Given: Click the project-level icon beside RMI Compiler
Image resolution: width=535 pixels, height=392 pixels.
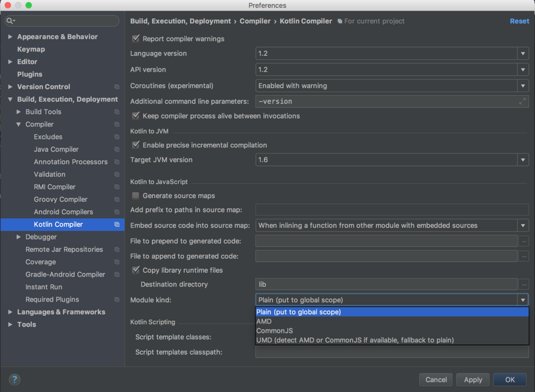Looking at the screenshot, I should point(117,187).
